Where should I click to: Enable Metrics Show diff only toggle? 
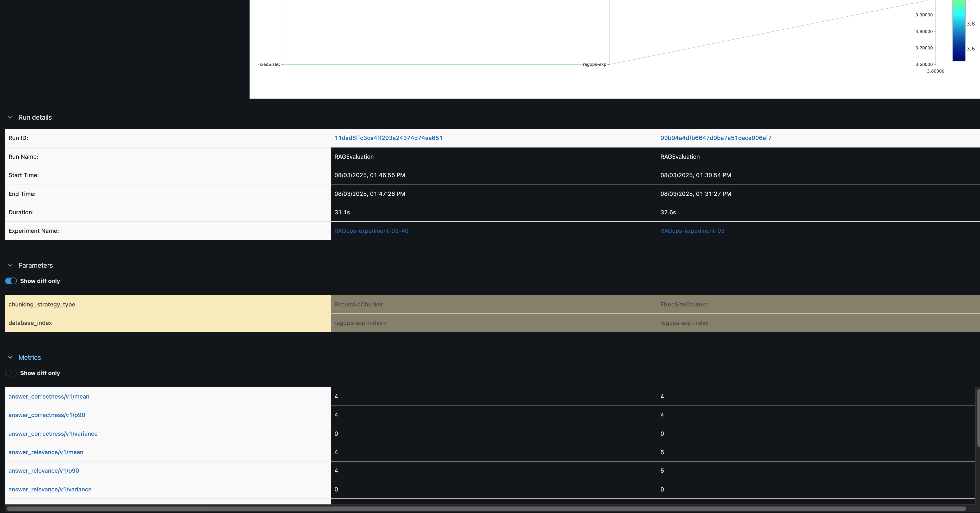[11, 373]
